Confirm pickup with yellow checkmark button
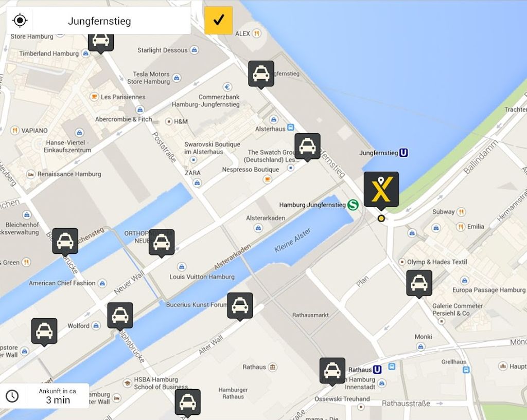527x420 pixels. tap(218, 20)
